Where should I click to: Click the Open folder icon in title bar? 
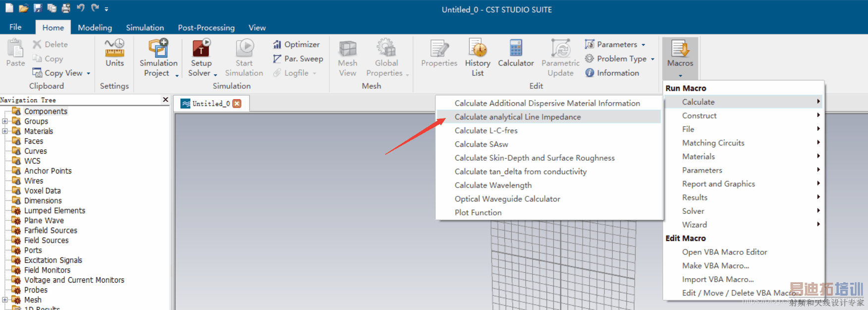[23, 8]
